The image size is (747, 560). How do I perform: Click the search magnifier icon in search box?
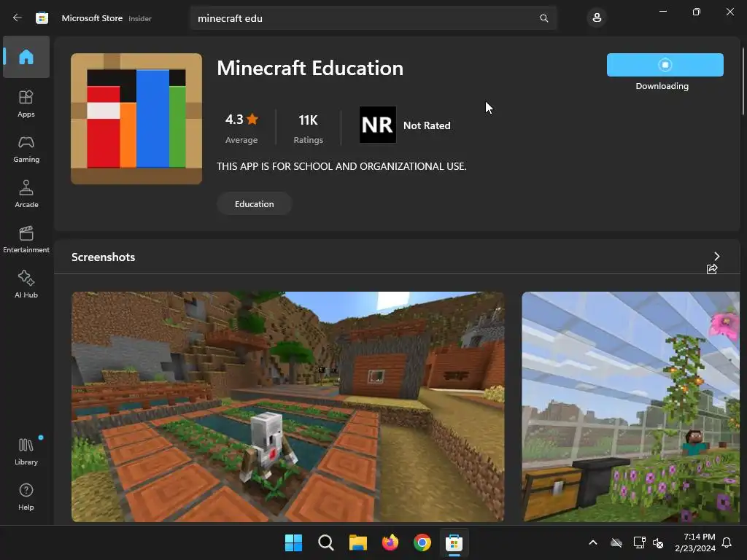pos(543,18)
